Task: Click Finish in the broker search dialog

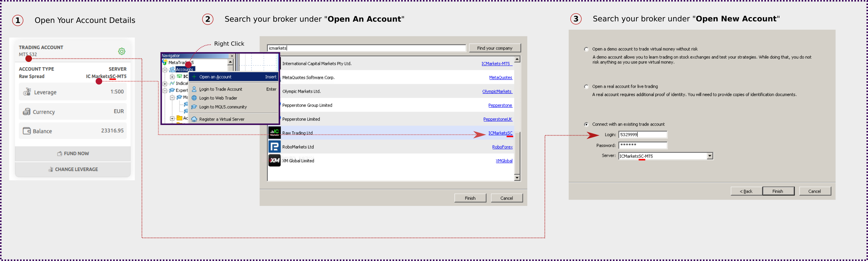Action: pyautogui.click(x=470, y=198)
